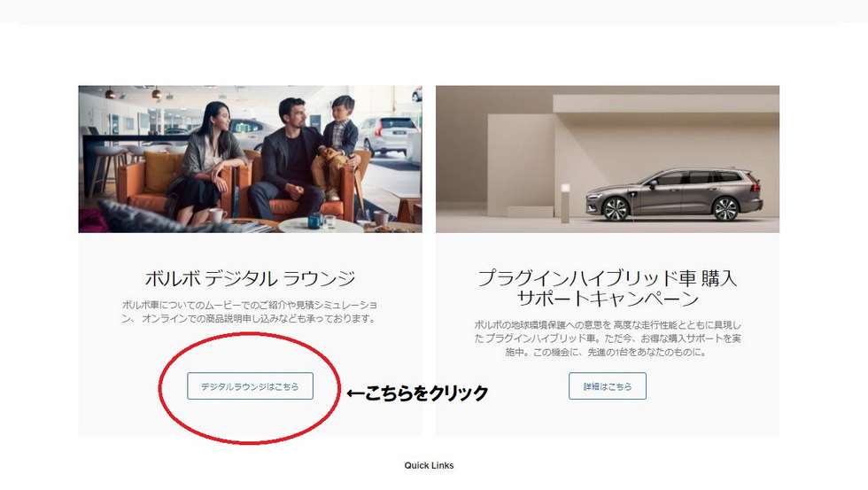Open the 詳細はこちら details button
The image size is (868, 490).
pos(608,386)
